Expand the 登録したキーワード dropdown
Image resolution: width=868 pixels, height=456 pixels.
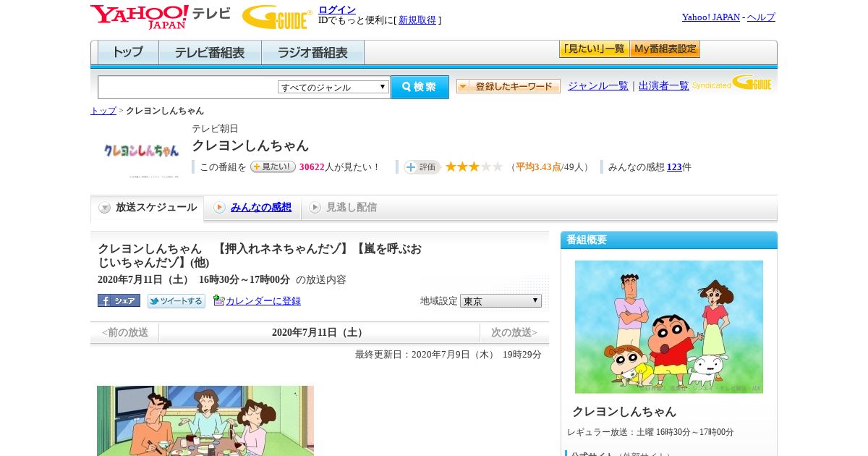pyautogui.click(x=509, y=86)
